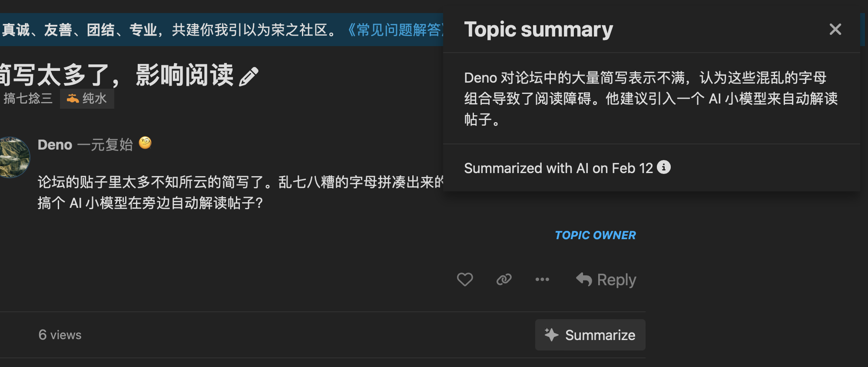Open the 常见问题解答 FAQ link
The width and height of the screenshot is (868, 367).
[394, 30]
